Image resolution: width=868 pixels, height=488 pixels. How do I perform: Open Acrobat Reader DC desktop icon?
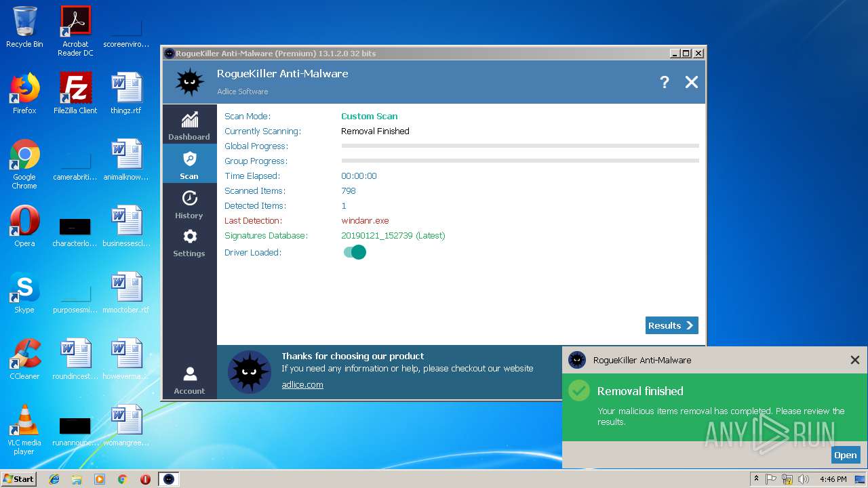click(x=75, y=31)
